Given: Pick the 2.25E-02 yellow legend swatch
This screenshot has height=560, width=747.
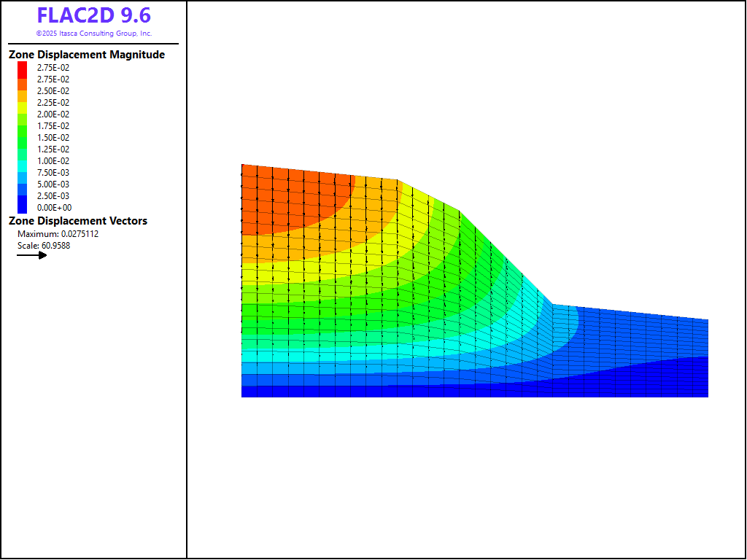Looking at the screenshot, I should [x=23, y=103].
